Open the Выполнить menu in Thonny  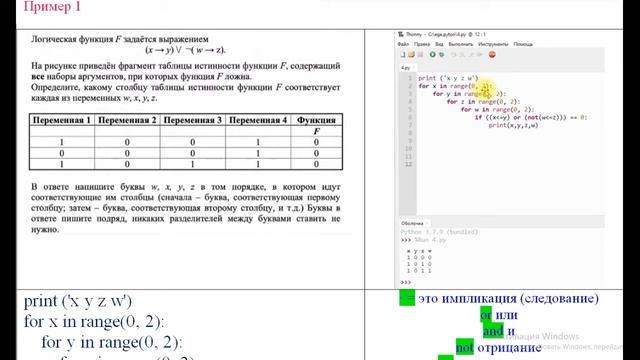(x=461, y=44)
